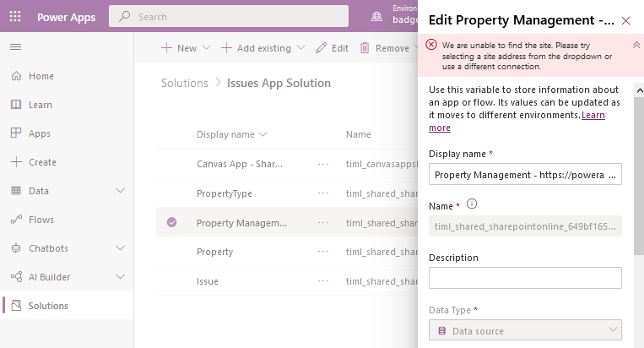Click the panel vertical scrollbar thumb
Viewport: 644px width, 348px height.
coord(639,177)
